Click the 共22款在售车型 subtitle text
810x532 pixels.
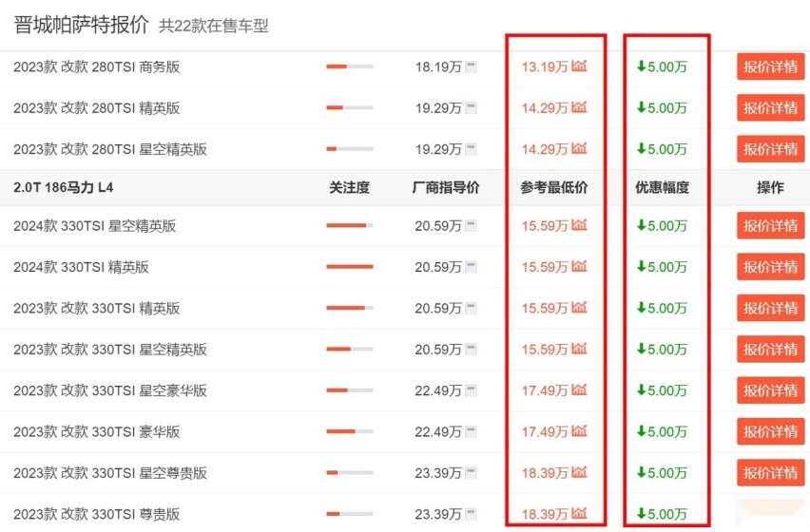[213, 26]
